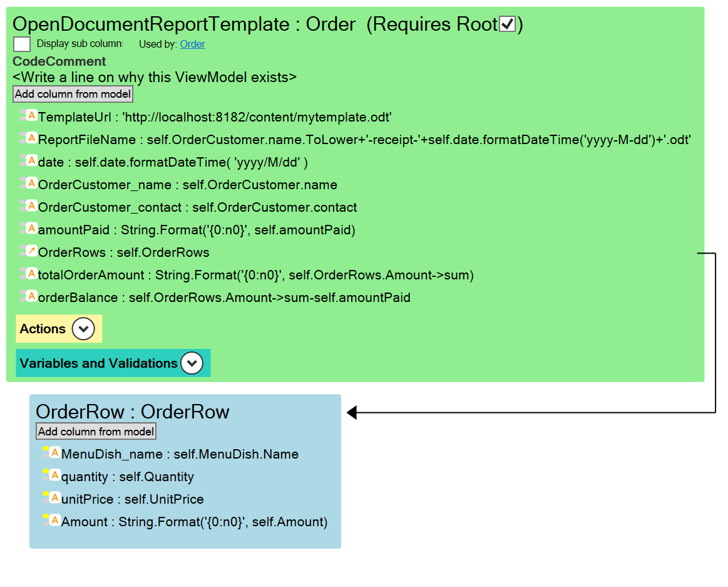Viewport: 728px width, 587px height.
Task: Select the date column row
Action: [x=173, y=162]
